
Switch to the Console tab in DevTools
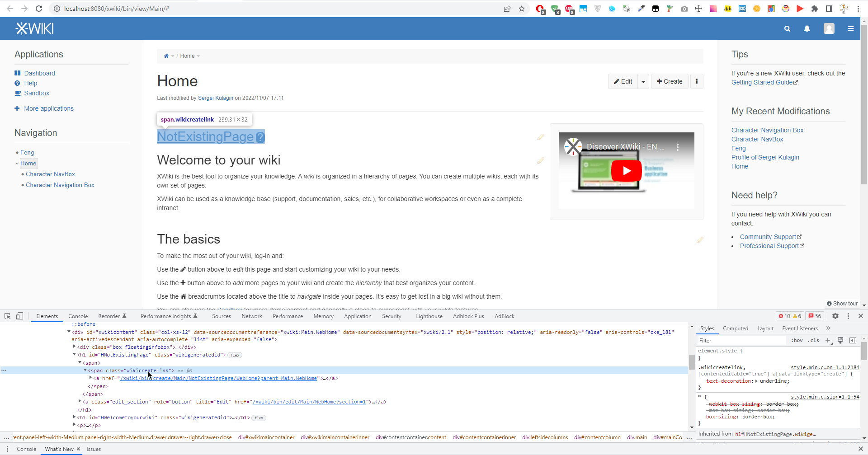tap(78, 316)
